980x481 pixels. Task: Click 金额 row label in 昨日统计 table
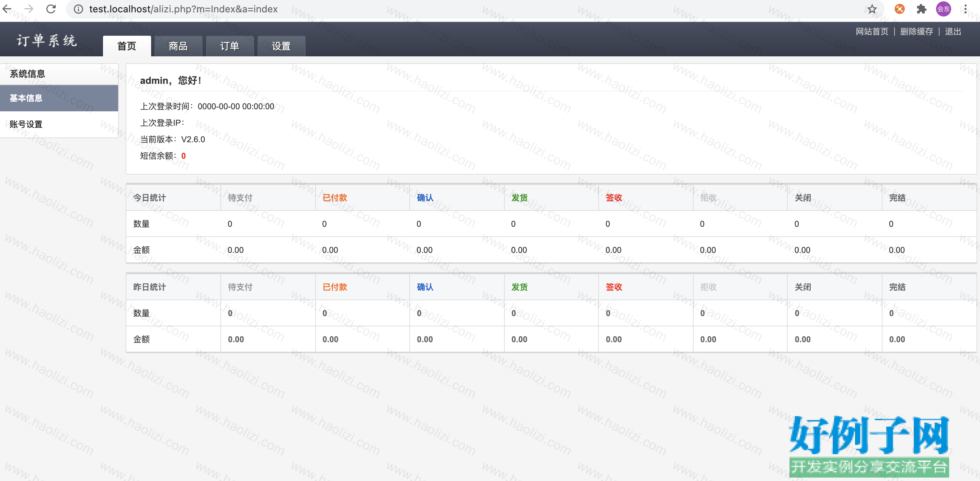pyautogui.click(x=141, y=339)
